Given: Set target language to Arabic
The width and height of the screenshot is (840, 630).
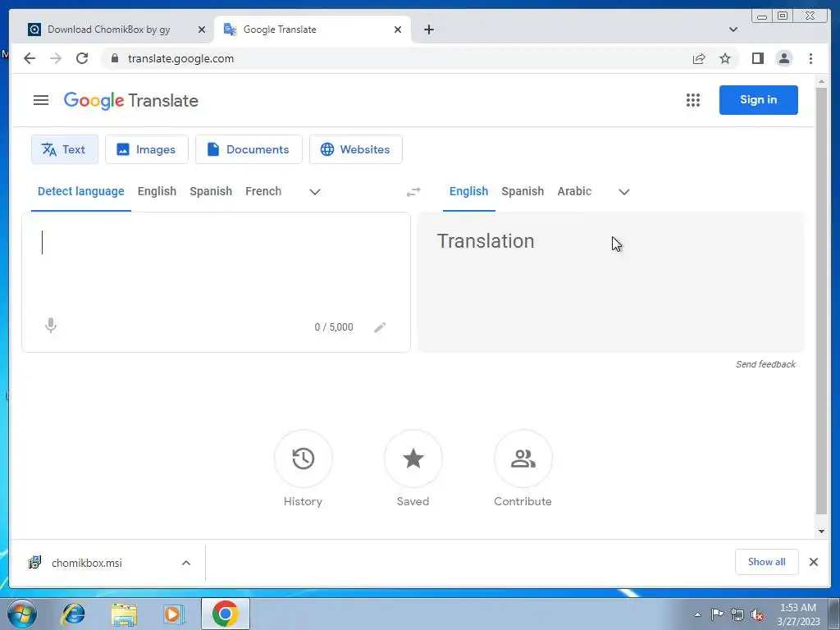Looking at the screenshot, I should pos(574,191).
